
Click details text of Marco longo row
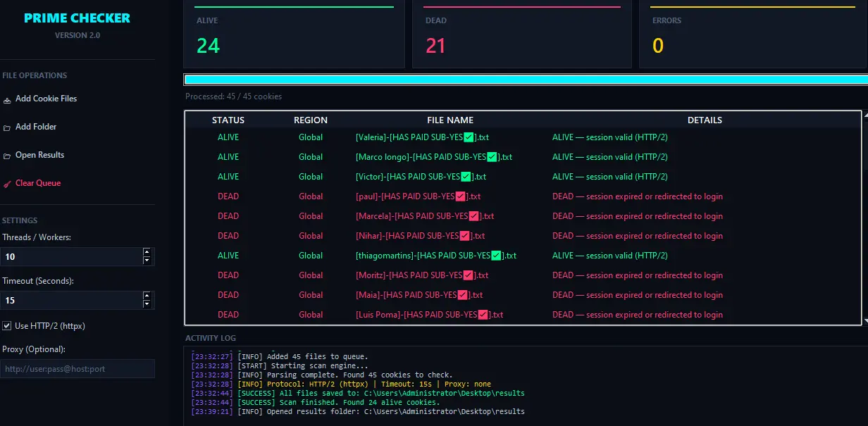(610, 157)
